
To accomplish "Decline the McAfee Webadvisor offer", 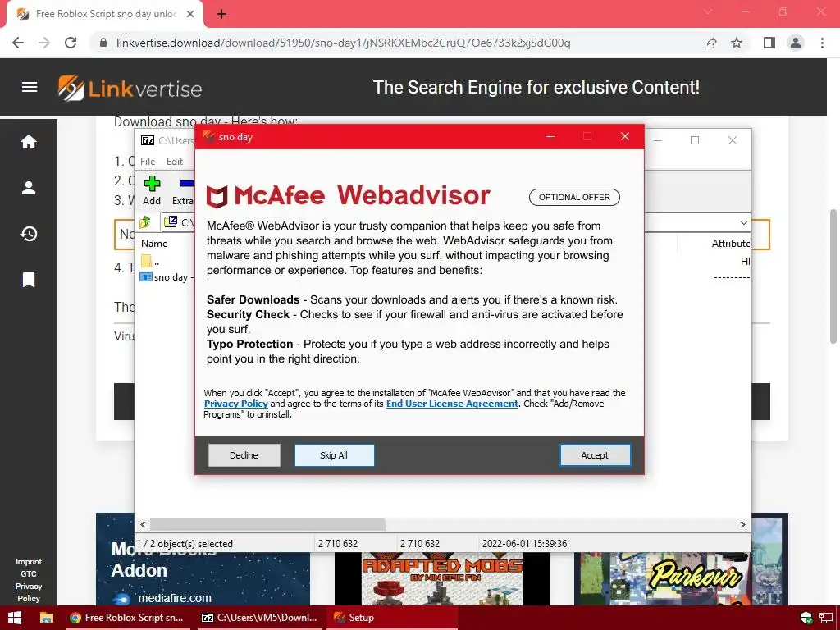I will point(244,454).
